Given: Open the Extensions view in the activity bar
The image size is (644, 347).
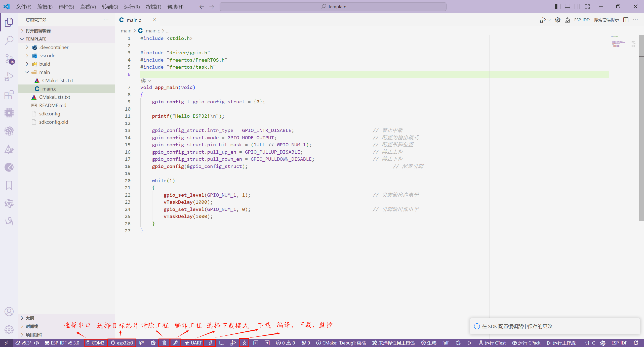Looking at the screenshot, I should (9, 95).
